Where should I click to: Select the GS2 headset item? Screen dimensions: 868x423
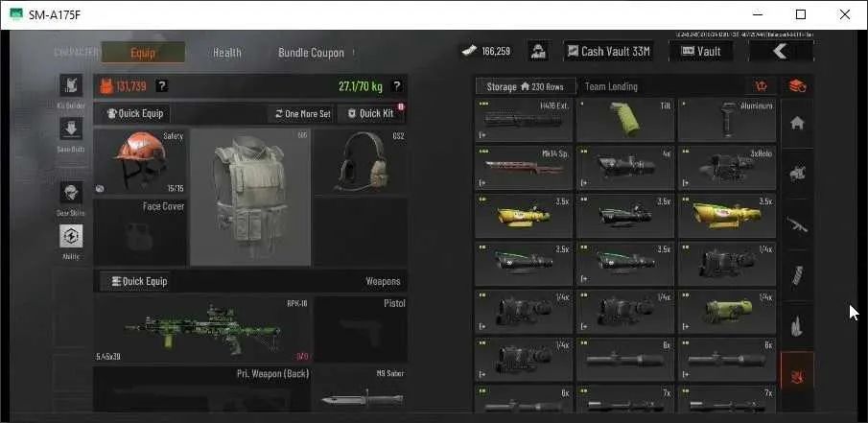click(361, 162)
